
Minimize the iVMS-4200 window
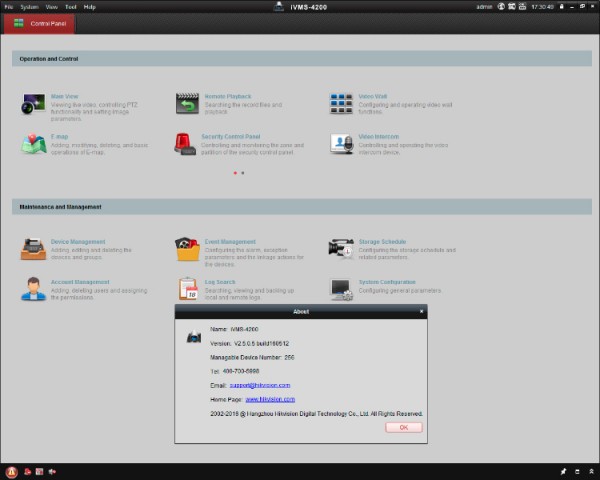pos(572,7)
